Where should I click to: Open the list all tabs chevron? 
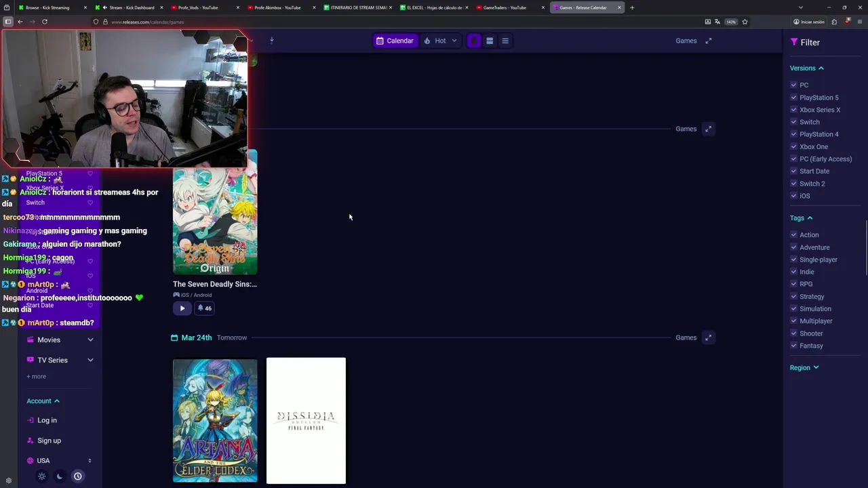[800, 7]
